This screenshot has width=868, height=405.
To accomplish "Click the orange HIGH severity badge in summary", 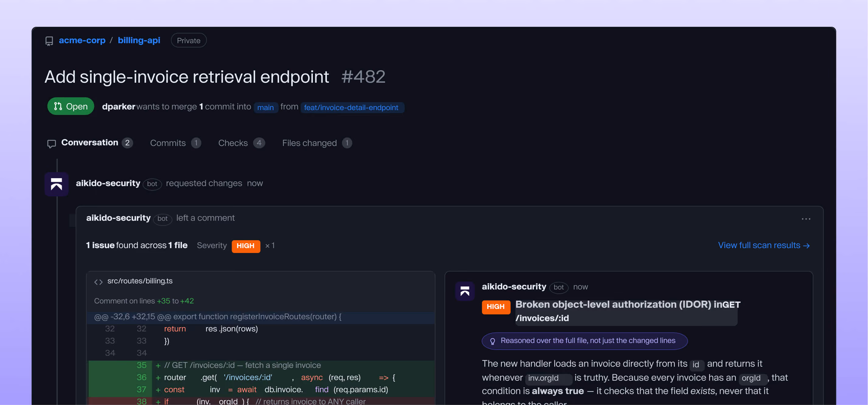I will (x=246, y=246).
